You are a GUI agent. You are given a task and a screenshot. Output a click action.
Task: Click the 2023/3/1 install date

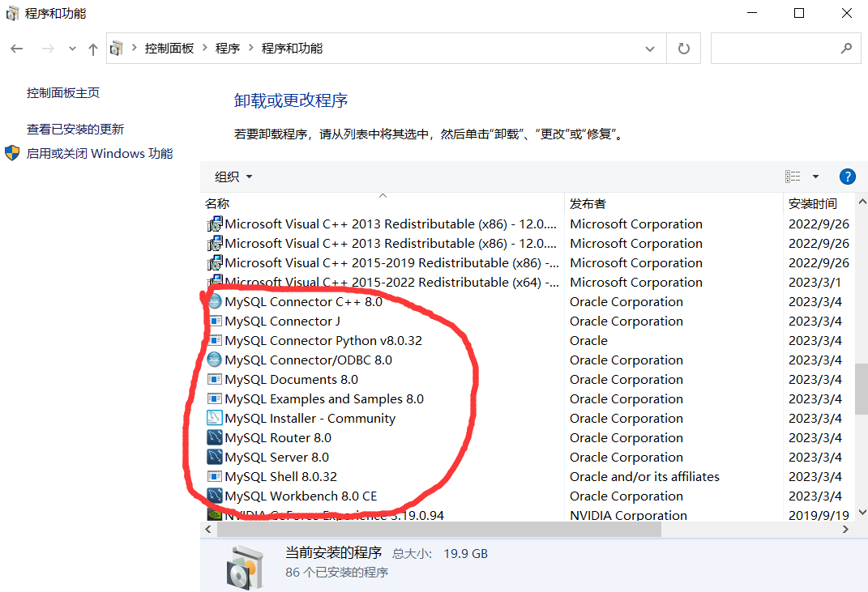(815, 282)
